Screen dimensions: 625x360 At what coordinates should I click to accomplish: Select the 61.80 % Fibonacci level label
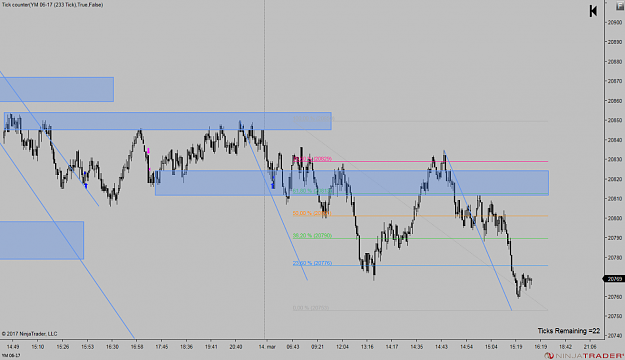coord(312,191)
